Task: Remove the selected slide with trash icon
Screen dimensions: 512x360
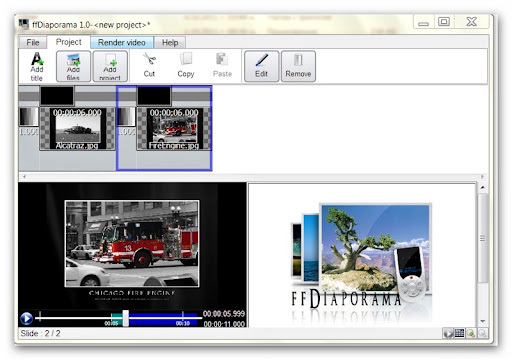Action: [x=298, y=66]
